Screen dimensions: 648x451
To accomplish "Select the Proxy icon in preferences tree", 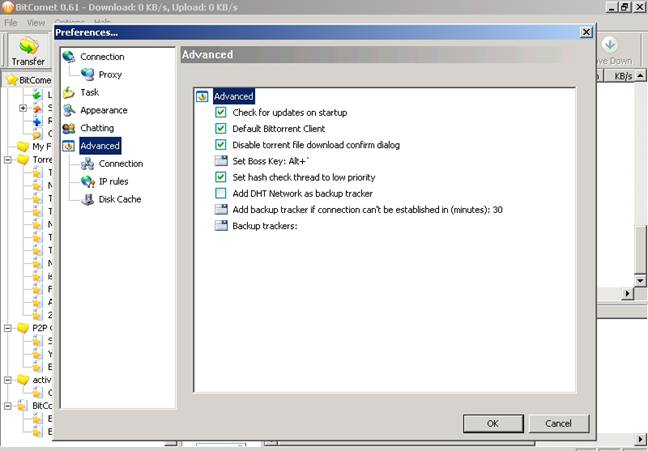I will click(x=88, y=74).
